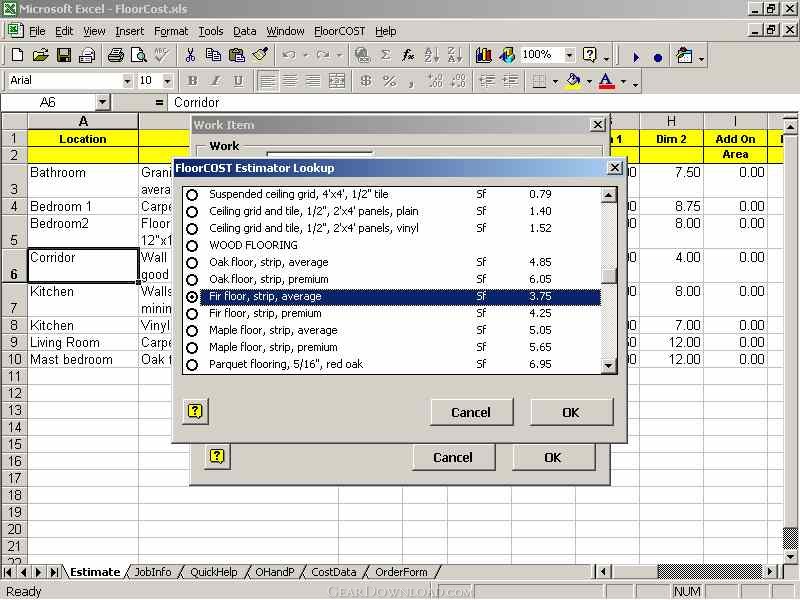Expand the Name Box dropdown arrow
The image size is (800, 600).
coord(103,103)
